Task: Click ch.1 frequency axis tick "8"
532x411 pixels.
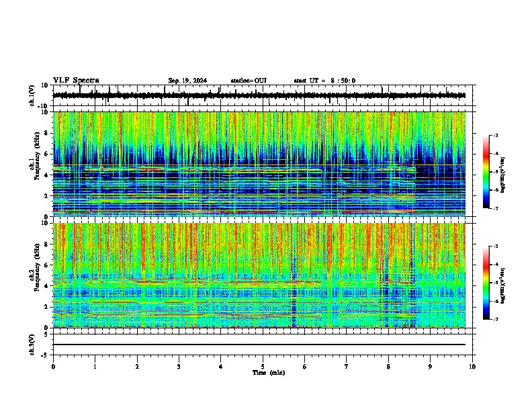Action: [x=46, y=133]
